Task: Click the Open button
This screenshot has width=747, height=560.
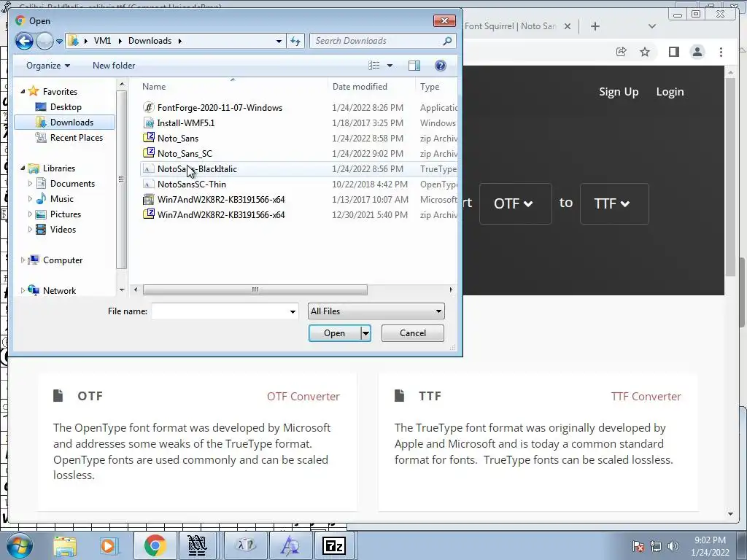Action: [334, 333]
